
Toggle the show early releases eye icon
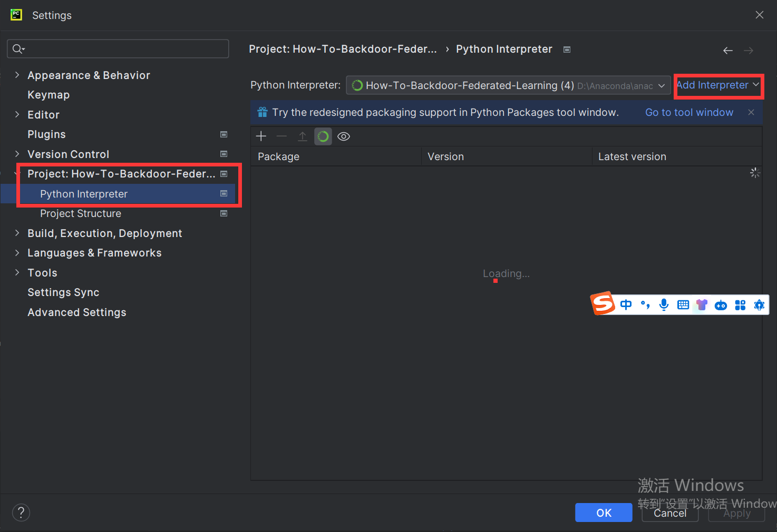click(344, 136)
